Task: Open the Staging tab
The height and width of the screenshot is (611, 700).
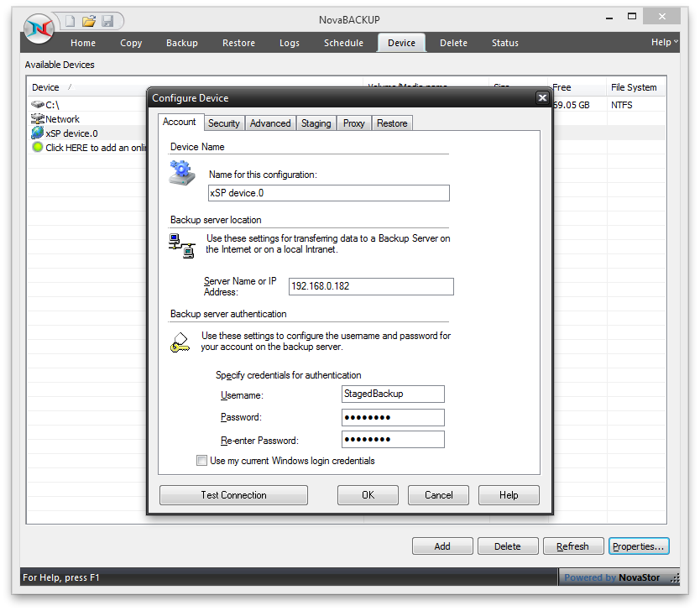Action: 316,123
